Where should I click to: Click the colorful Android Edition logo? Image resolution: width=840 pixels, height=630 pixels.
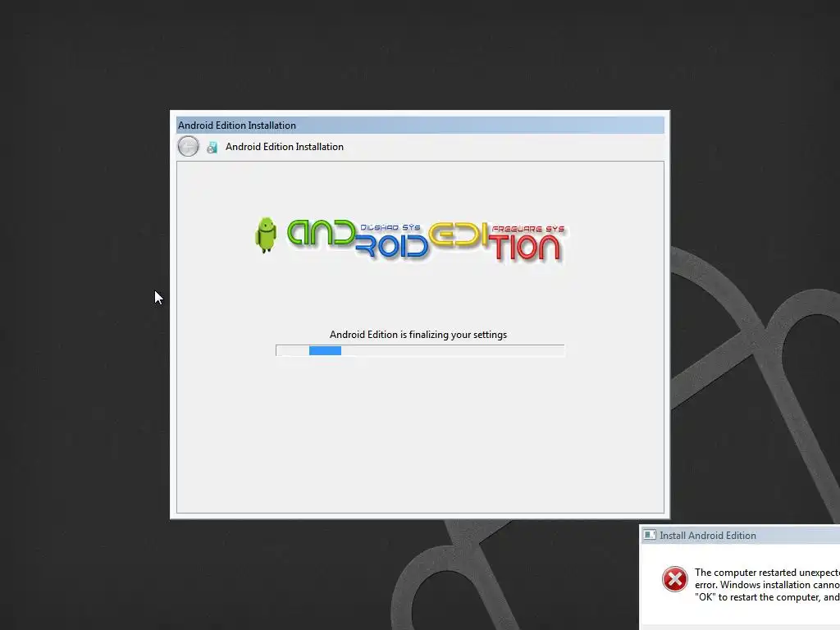(x=410, y=240)
